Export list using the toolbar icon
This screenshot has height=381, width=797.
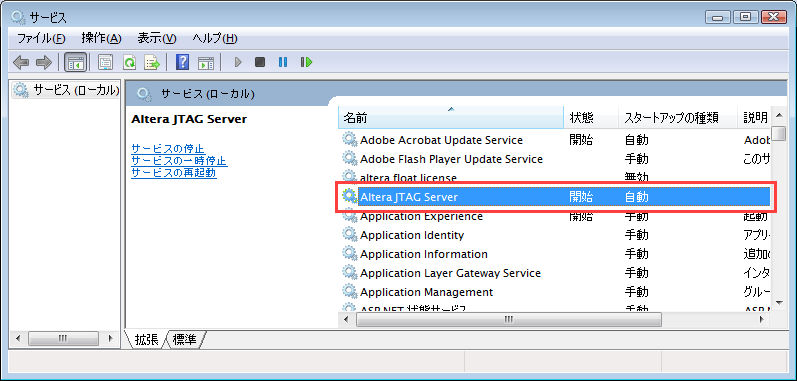point(152,62)
